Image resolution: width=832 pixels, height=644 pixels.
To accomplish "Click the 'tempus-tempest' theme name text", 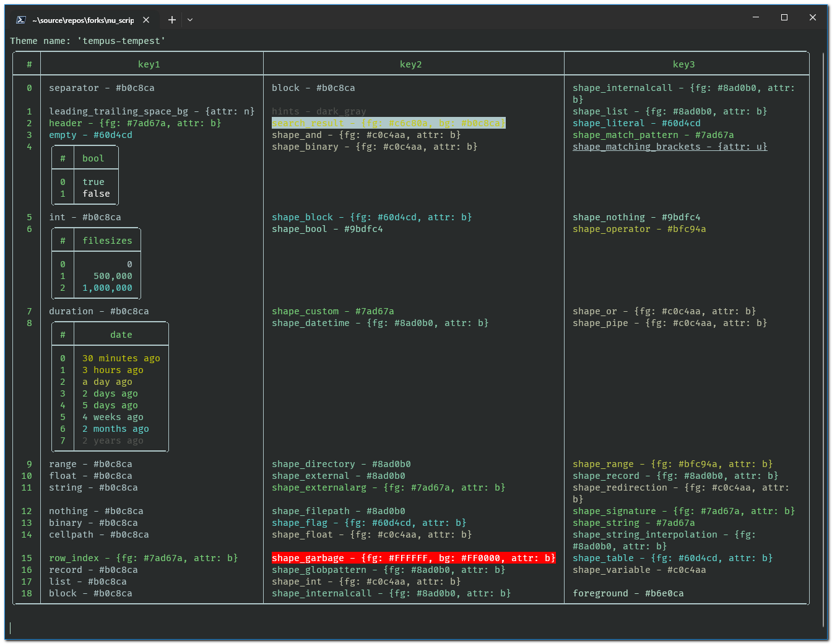I will coord(121,41).
